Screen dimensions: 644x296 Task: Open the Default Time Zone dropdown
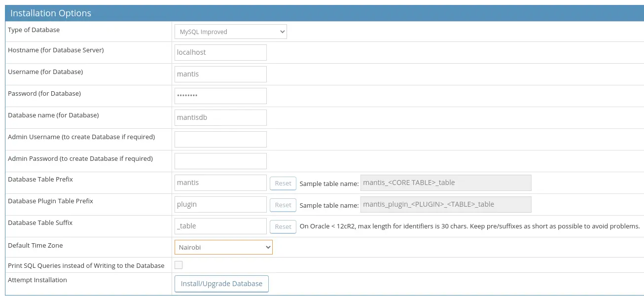[x=223, y=247]
